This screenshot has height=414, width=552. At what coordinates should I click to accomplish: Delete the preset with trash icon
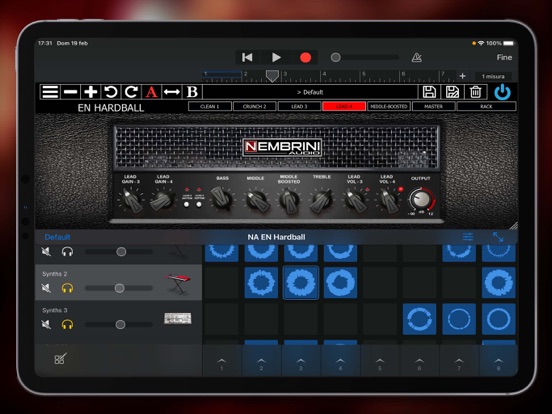click(x=475, y=92)
